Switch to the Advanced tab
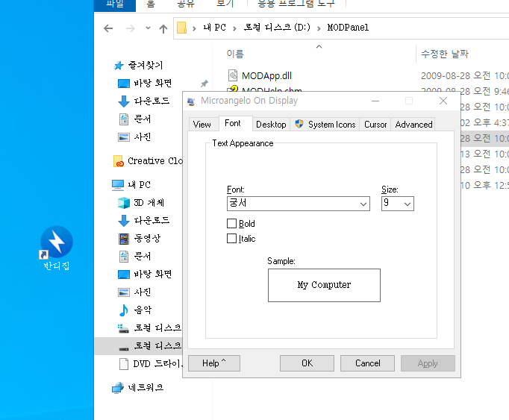Screen dimensions: 509x420 (x=413, y=125)
